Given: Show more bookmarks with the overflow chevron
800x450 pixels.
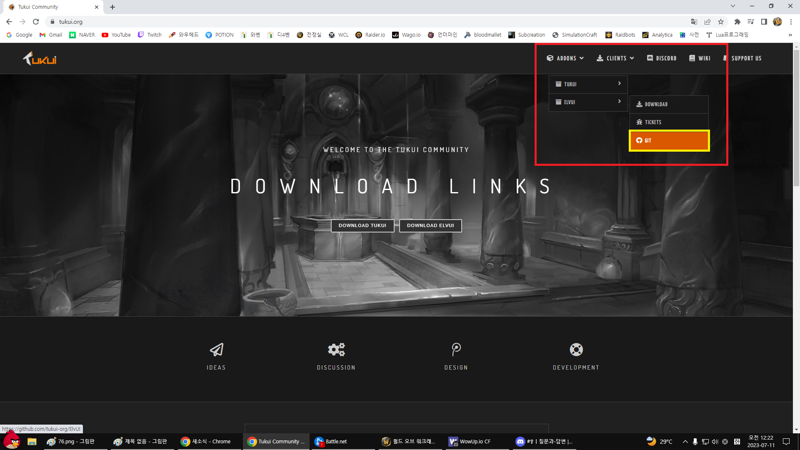Looking at the screenshot, I should [x=790, y=35].
